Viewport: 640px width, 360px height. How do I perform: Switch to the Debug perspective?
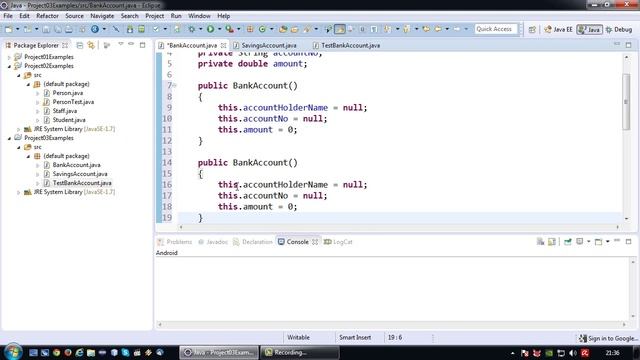click(x=619, y=29)
